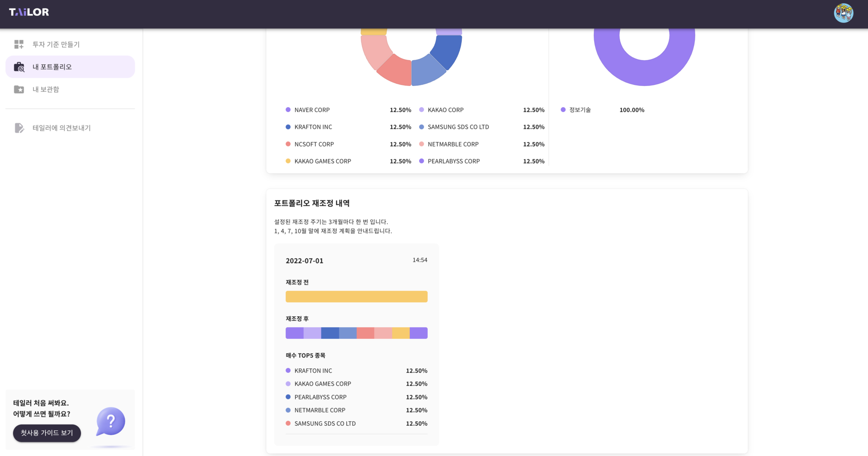Click KRAFTON INC in the top chart legend
This screenshot has height=456, width=868.
click(x=313, y=127)
